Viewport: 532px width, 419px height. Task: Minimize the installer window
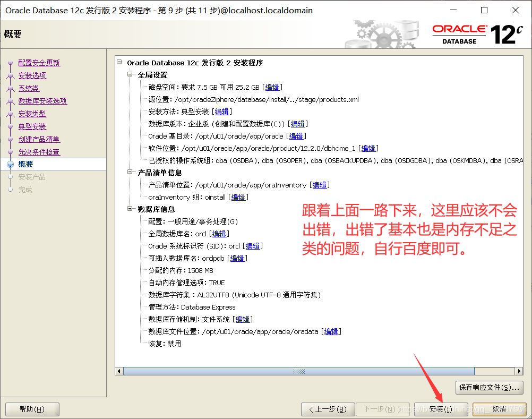coord(453,10)
